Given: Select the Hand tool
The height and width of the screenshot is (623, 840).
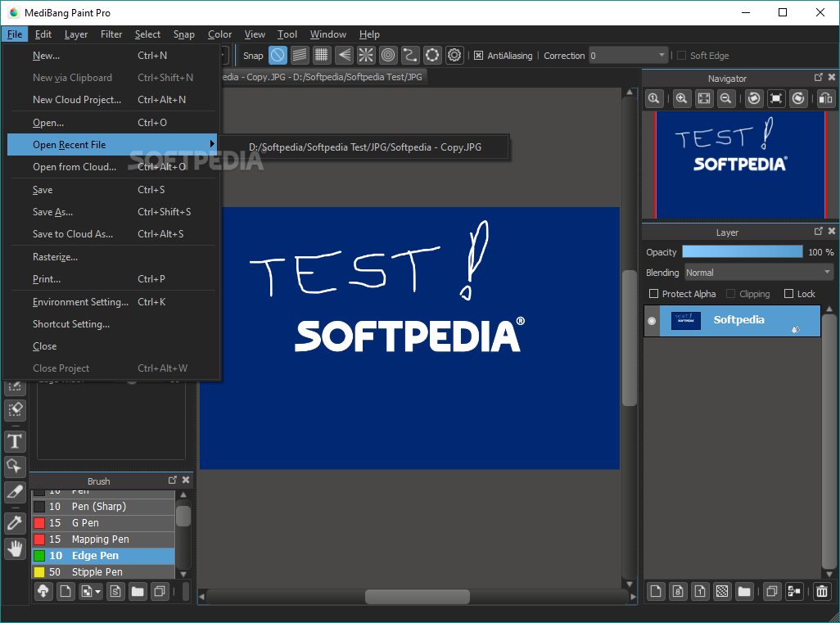Looking at the screenshot, I should [x=15, y=549].
